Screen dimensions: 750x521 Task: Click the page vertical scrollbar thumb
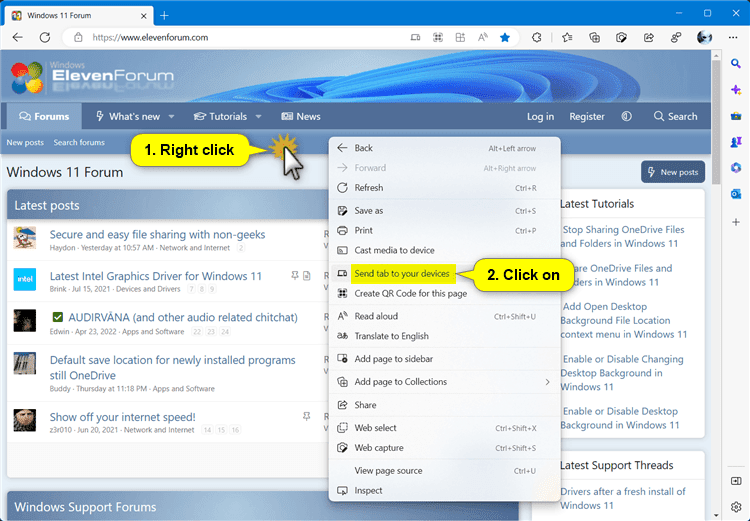[x=716, y=122]
